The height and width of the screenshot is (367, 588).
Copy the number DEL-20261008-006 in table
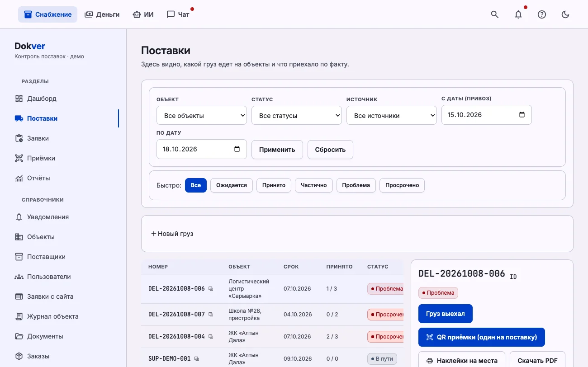point(211,289)
